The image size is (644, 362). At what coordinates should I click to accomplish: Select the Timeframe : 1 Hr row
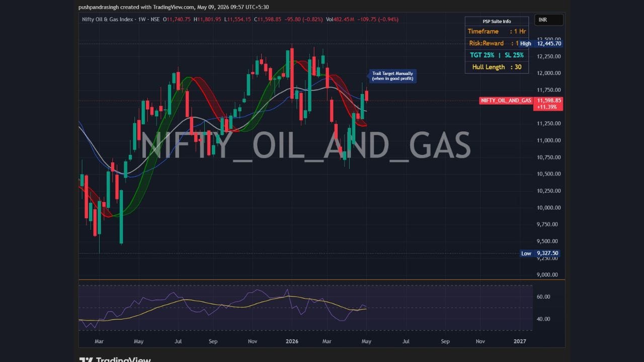(x=497, y=31)
